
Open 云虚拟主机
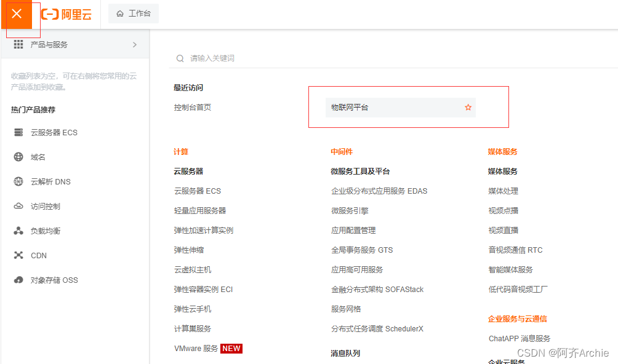pos(192,269)
